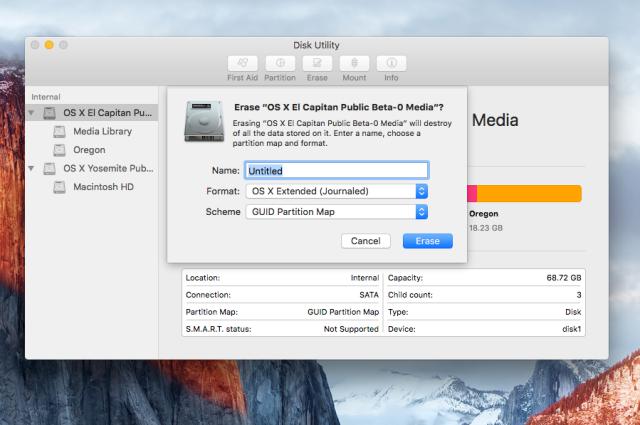This screenshot has width=640, height=425.
Task: Collapse the OS X Yosemite disk tree
Action: point(31,168)
